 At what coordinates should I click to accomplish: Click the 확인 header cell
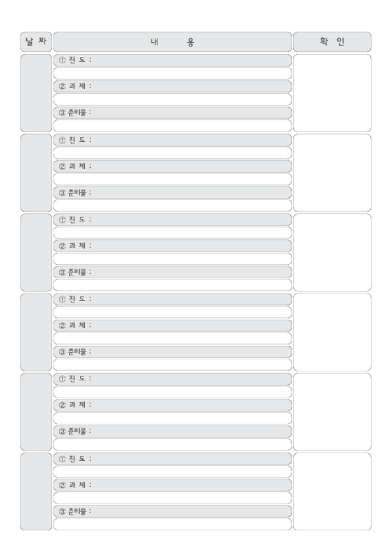click(332, 42)
